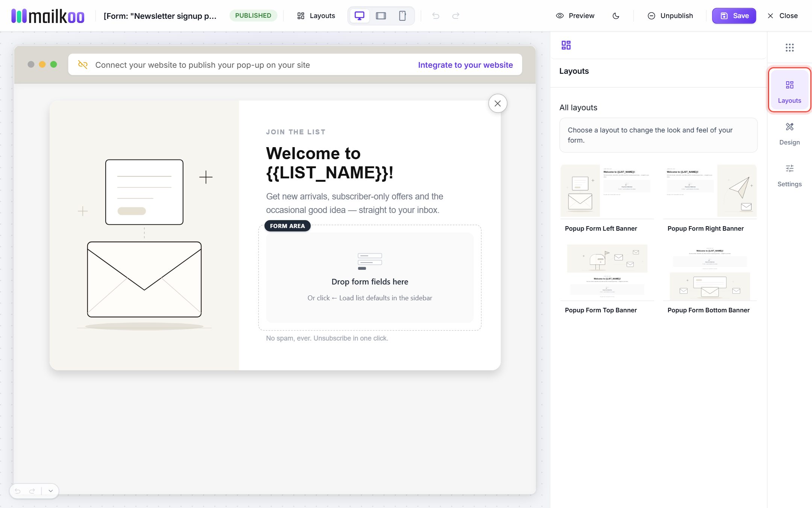Viewport: 812px width, 508px height.
Task: Choose Popup Form Left Banner layout
Action: 607,199
